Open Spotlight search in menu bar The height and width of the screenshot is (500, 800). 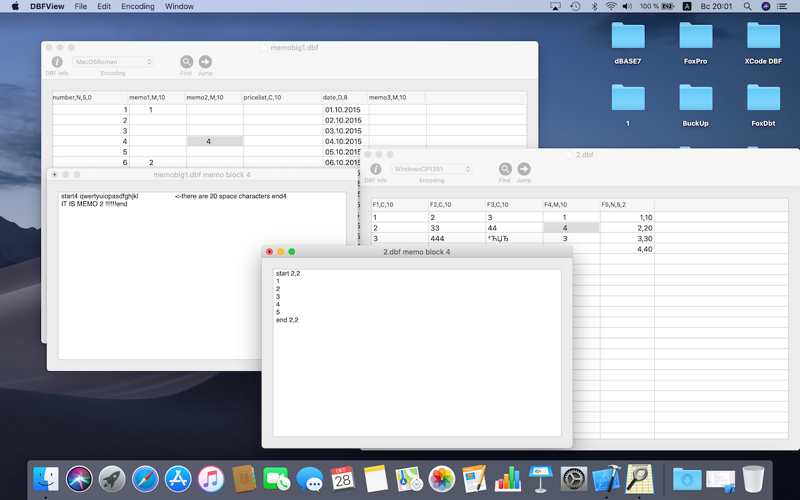click(x=743, y=6)
